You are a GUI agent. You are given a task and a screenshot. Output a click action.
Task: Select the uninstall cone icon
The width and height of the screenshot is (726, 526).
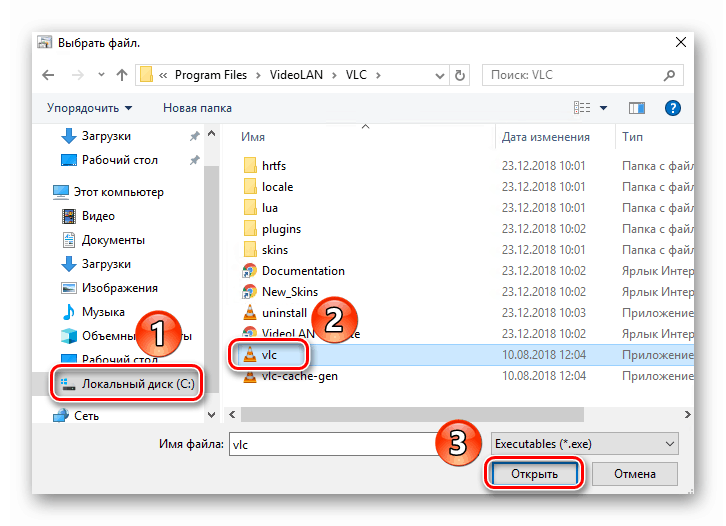250,313
